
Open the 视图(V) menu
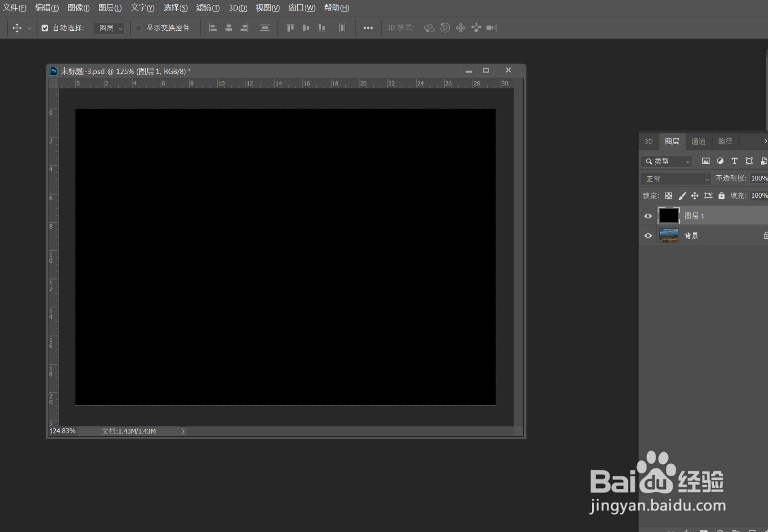coord(267,8)
